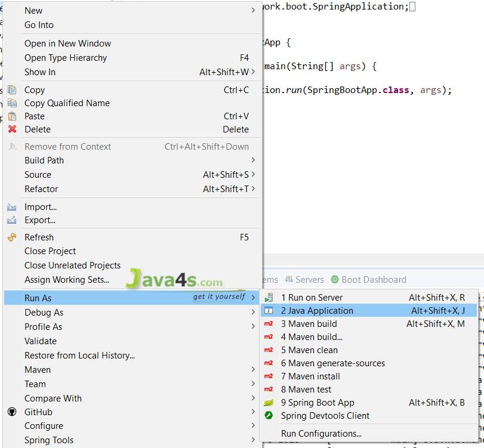Choose Go Into from the context menu
This screenshot has width=484, height=448.
pyautogui.click(x=132, y=24)
